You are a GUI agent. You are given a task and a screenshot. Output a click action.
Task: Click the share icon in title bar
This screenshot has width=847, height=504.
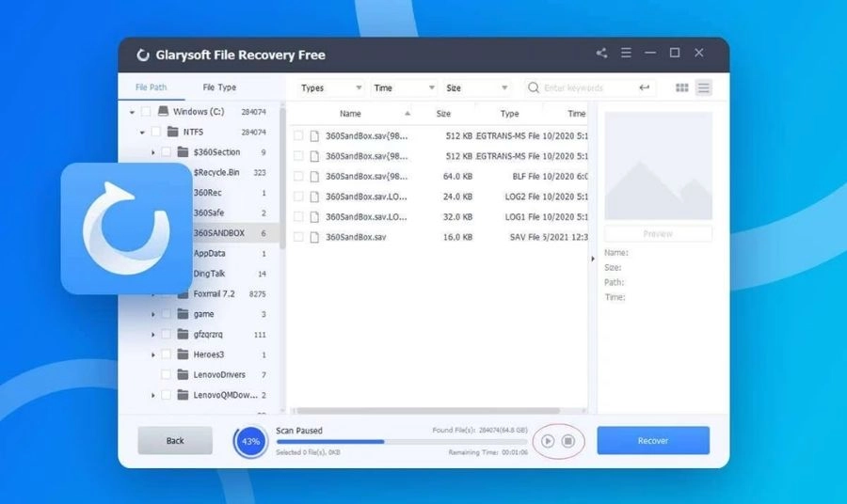(x=601, y=53)
